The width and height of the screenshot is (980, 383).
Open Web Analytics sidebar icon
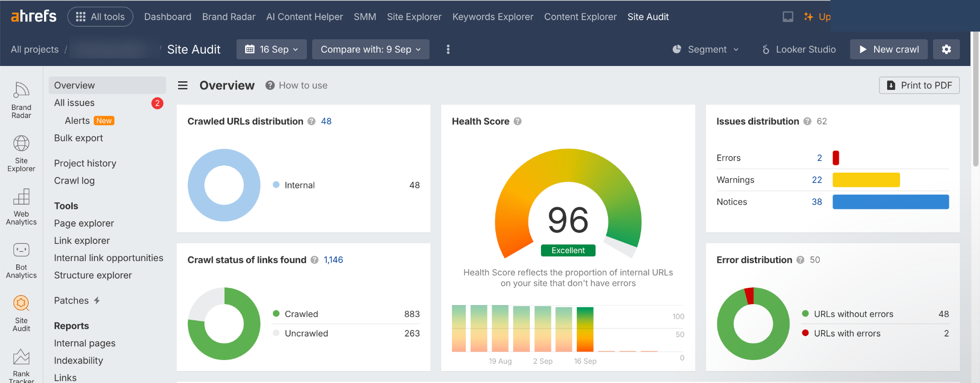click(21, 207)
